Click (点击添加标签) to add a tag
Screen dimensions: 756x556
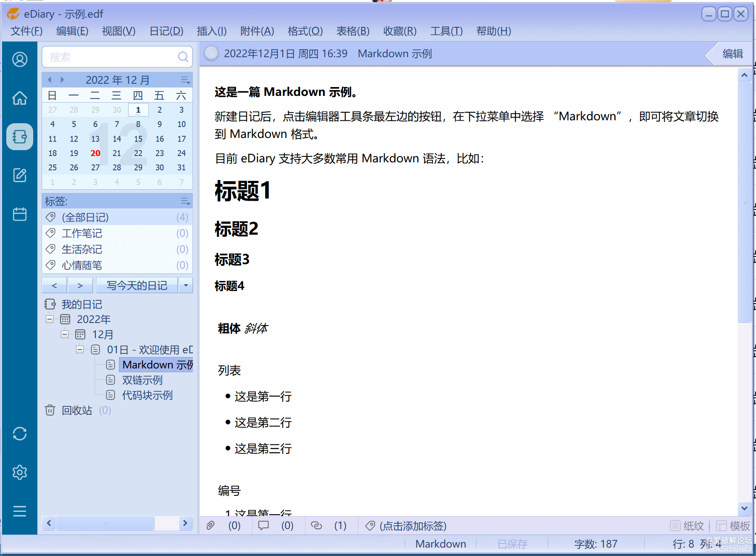[412, 526]
